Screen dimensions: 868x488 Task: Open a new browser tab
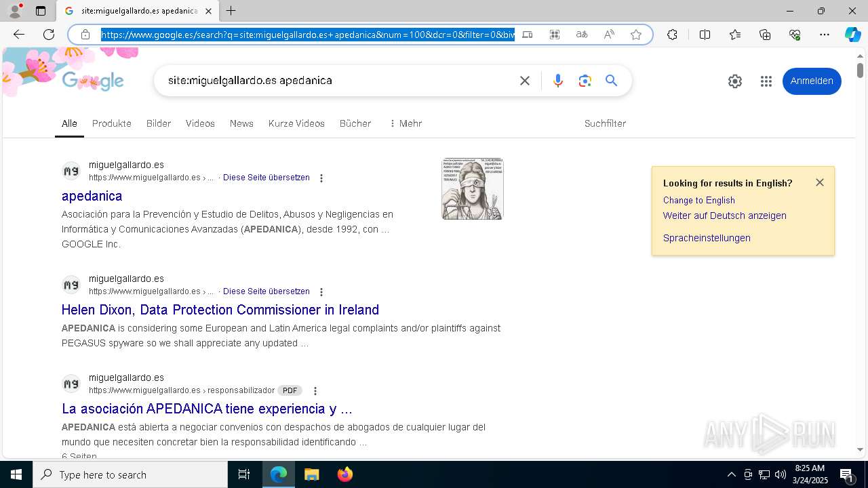tap(231, 11)
